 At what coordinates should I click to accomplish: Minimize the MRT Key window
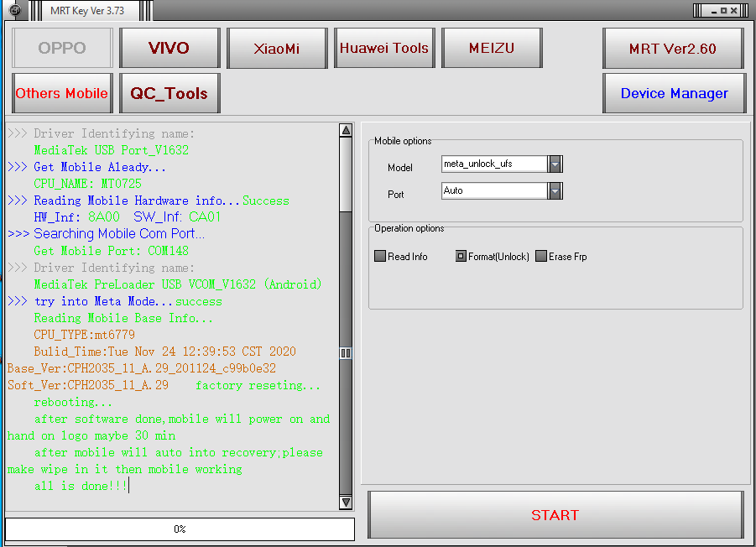click(x=713, y=11)
